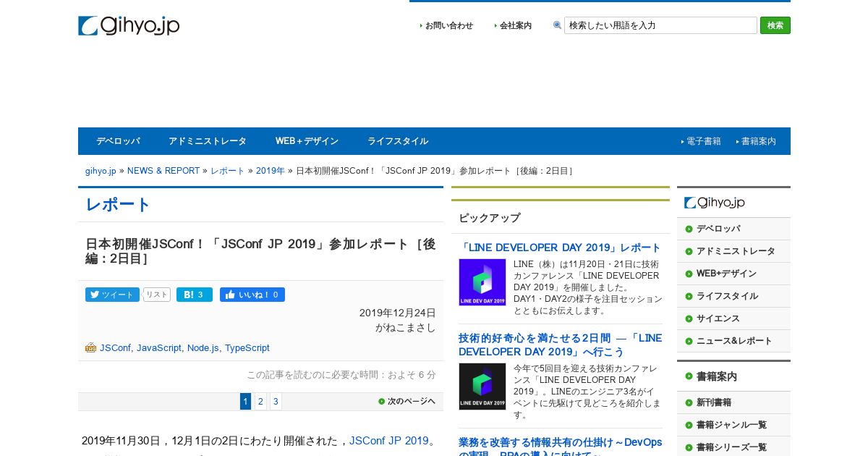Open the JSConf JP 2019 inline link
The width and height of the screenshot is (868, 456).
tap(389, 441)
